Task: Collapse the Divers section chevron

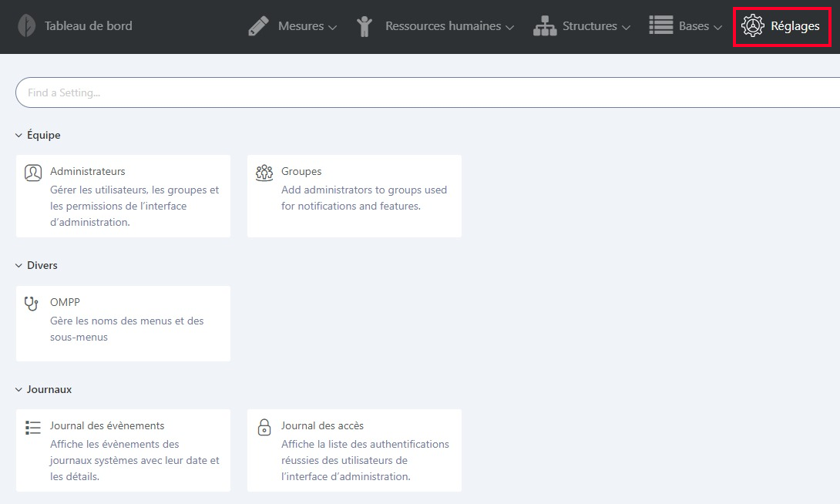Action: click(19, 266)
